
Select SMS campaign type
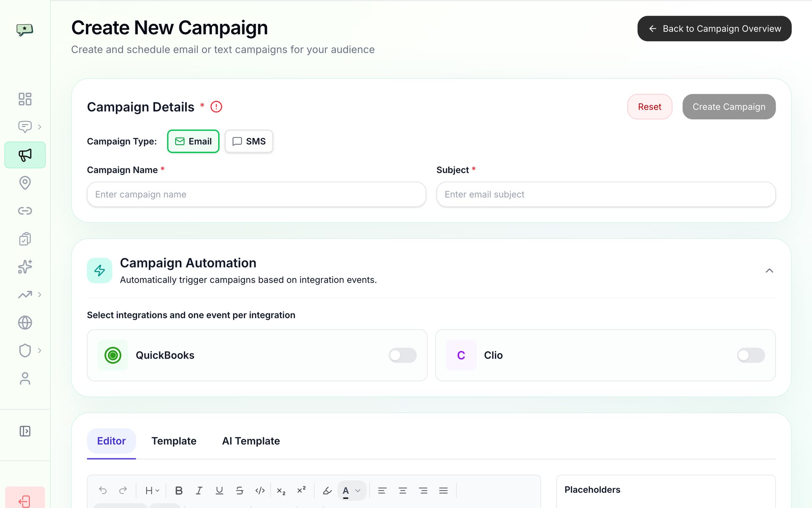249,141
